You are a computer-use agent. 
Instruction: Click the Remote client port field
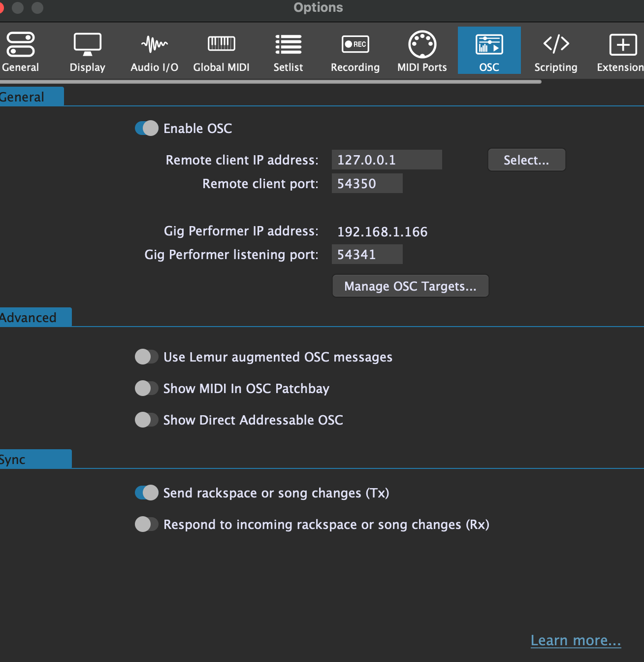pyautogui.click(x=367, y=184)
